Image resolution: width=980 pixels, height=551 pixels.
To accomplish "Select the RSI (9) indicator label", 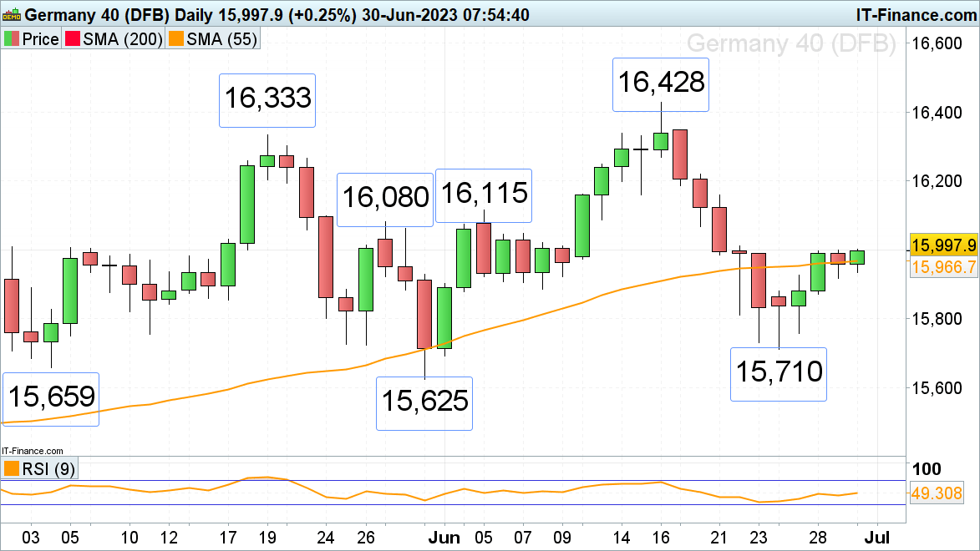I will [x=48, y=468].
